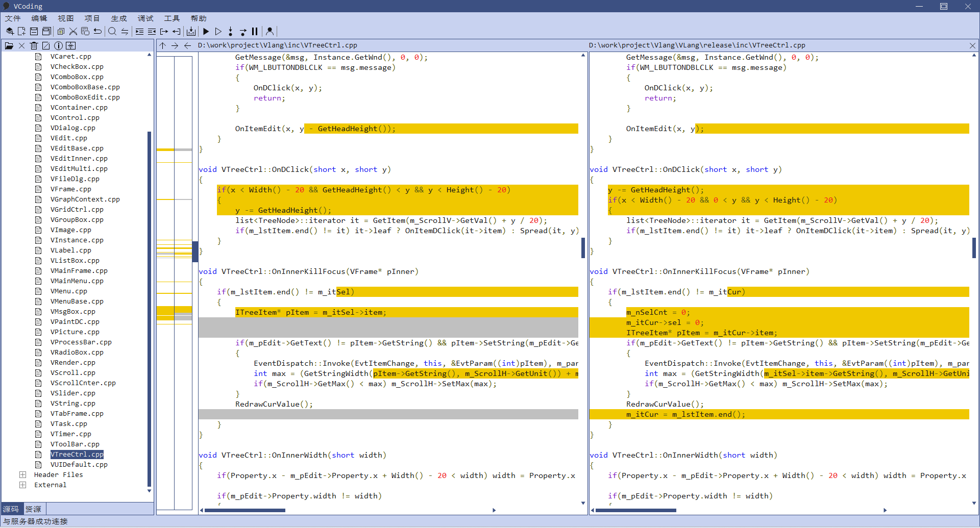Click the info icon in file panel

pyautogui.click(x=58, y=45)
